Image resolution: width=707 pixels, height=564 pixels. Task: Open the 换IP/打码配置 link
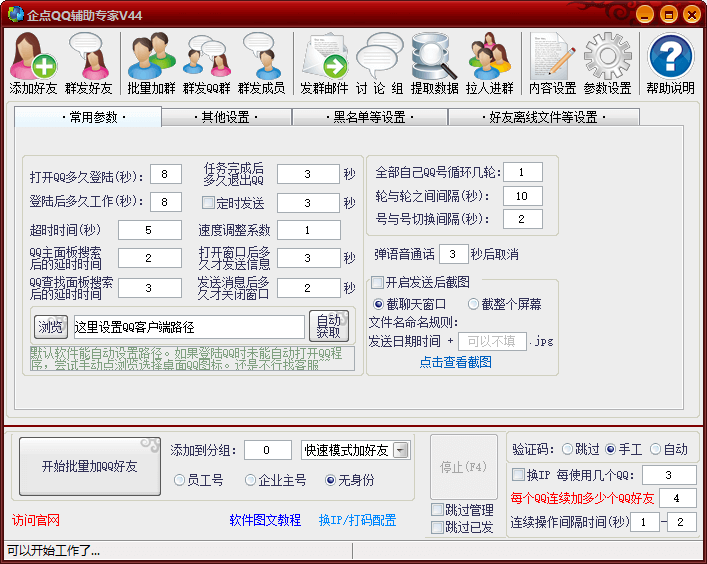(x=357, y=520)
